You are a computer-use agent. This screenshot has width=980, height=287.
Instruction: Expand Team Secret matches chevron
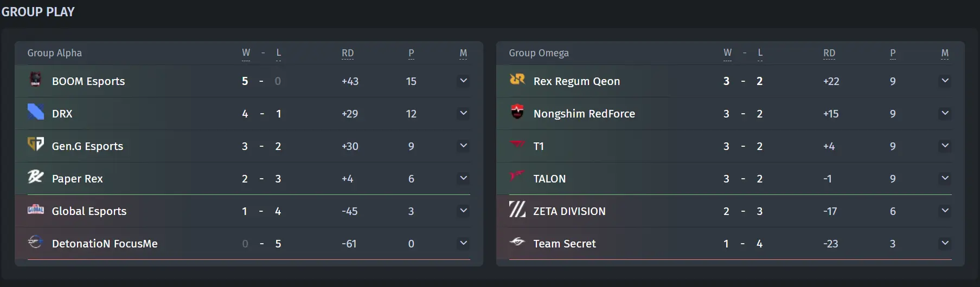pyautogui.click(x=945, y=243)
